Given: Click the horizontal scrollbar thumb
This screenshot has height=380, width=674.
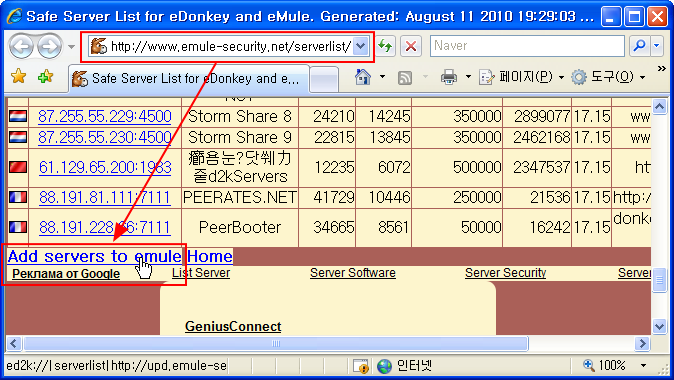Looking at the screenshot, I should pos(276,343).
